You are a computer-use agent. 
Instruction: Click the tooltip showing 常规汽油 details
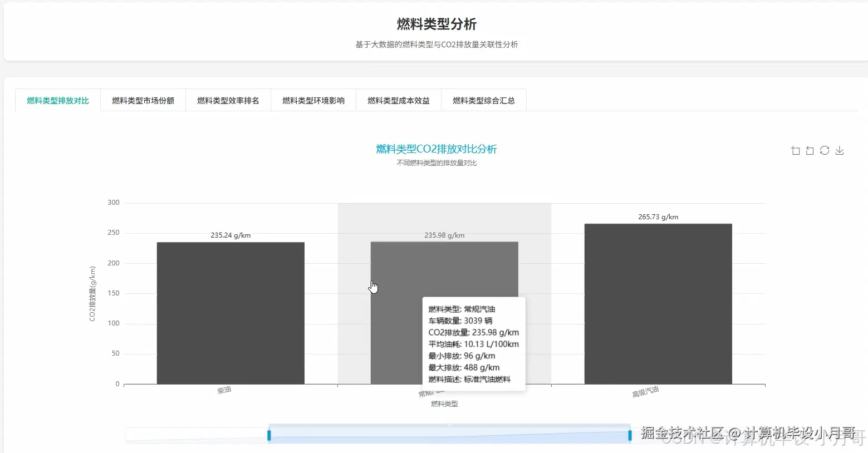[473, 344]
